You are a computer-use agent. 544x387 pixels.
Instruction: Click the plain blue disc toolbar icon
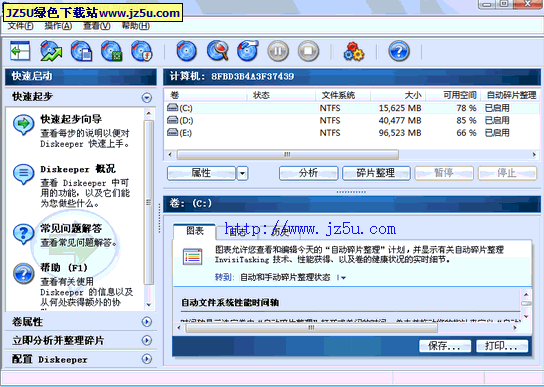point(186,51)
